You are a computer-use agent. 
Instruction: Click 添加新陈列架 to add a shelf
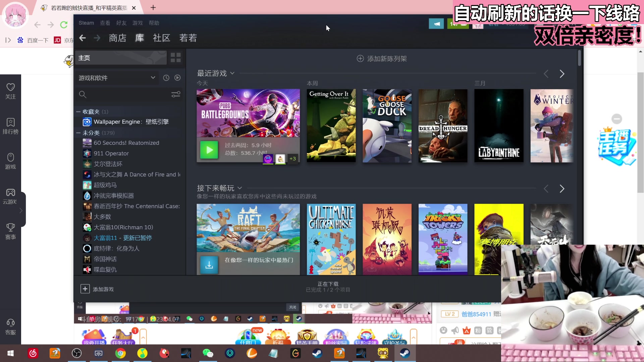(x=381, y=59)
